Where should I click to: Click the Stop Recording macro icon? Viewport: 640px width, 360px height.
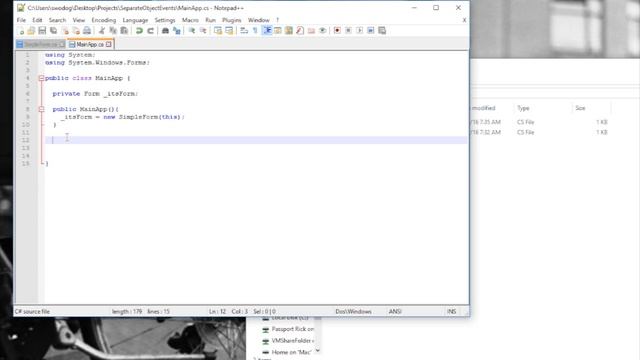coord(348,31)
